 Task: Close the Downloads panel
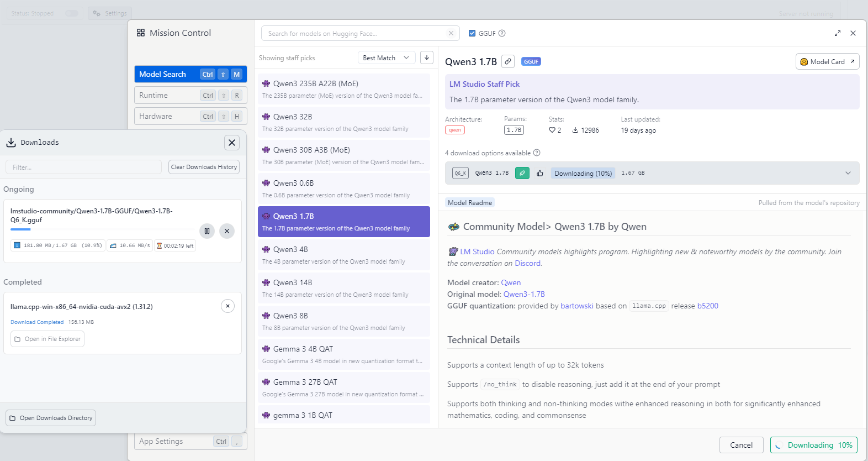(232, 143)
